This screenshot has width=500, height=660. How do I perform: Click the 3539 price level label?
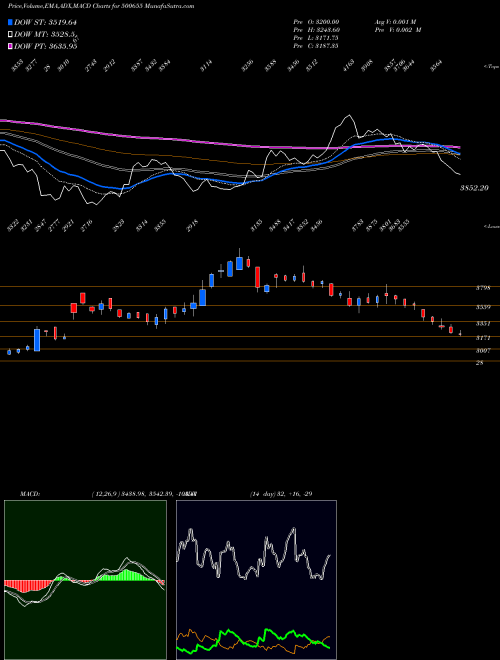tap(483, 307)
